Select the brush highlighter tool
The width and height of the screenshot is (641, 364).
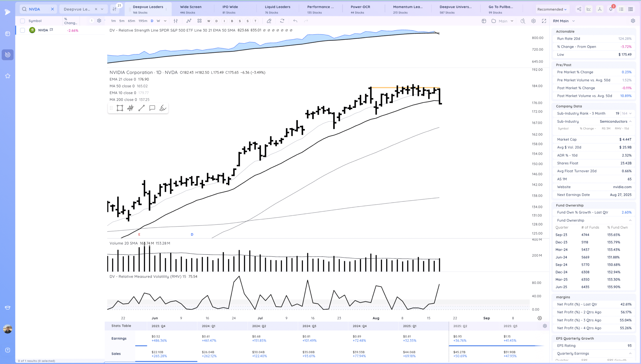click(x=163, y=108)
